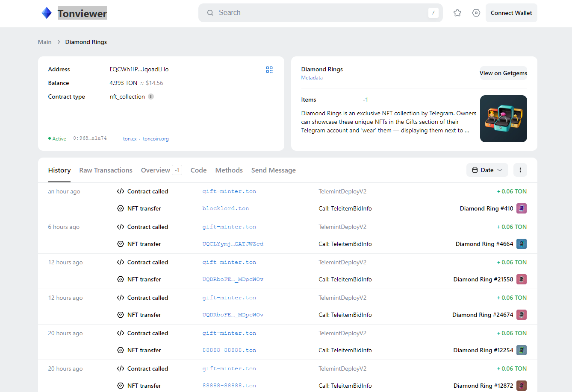Click breadcrumb chevron after Main
This screenshot has height=392, width=572.
59,42
